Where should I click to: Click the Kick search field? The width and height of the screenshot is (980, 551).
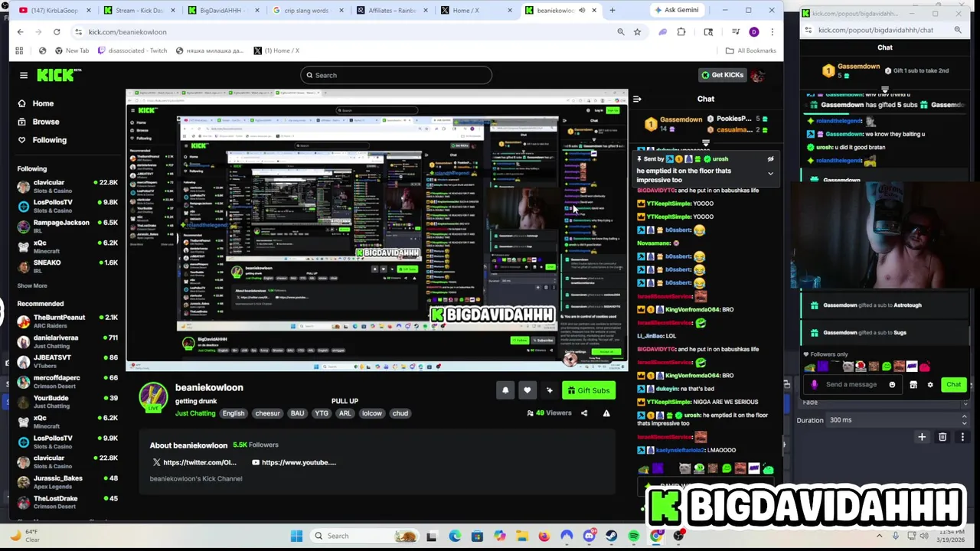click(x=396, y=75)
